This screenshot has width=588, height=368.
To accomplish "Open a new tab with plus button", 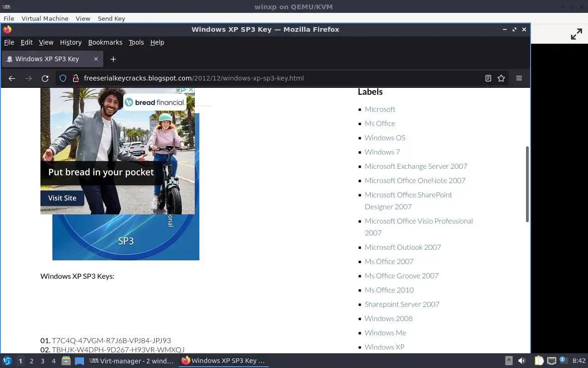I will click(x=113, y=59).
